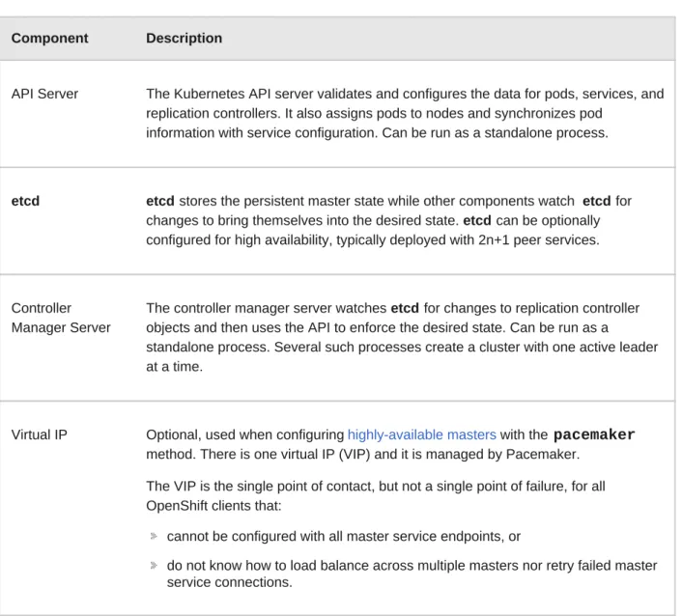Click the controller manager server description text
The width and height of the screenshot is (682, 616).
pyautogui.click(x=402, y=337)
